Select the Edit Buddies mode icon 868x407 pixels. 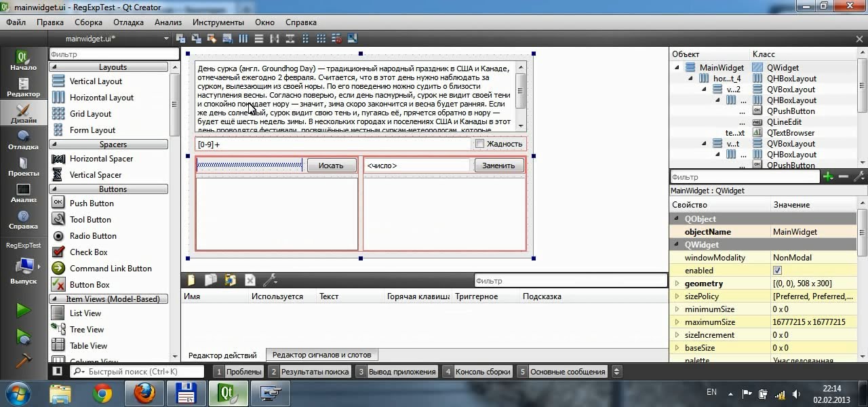tap(212, 39)
